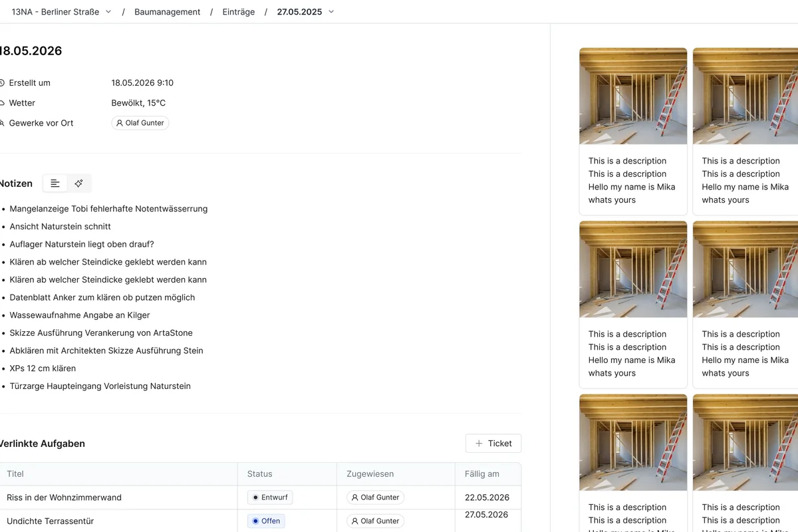The height and width of the screenshot is (532, 798).
Task: Open the task Riss in der Wohnzimmerwand
Action: click(x=64, y=497)
